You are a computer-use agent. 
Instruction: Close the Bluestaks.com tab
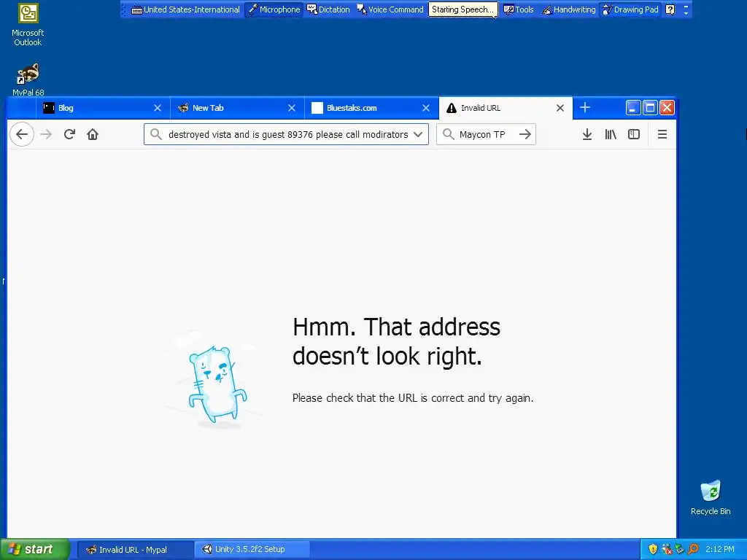(x=426, y=108)
